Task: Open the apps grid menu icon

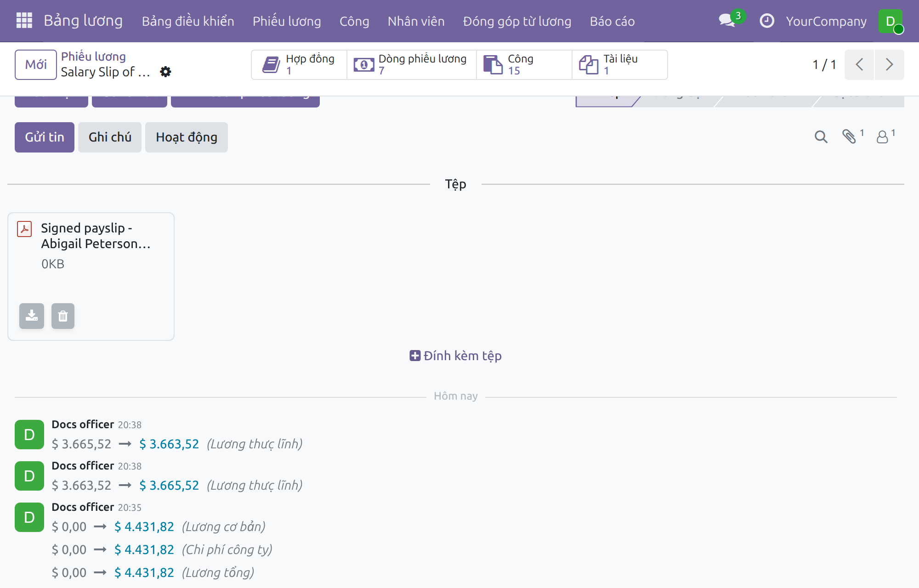Action: 24,21
